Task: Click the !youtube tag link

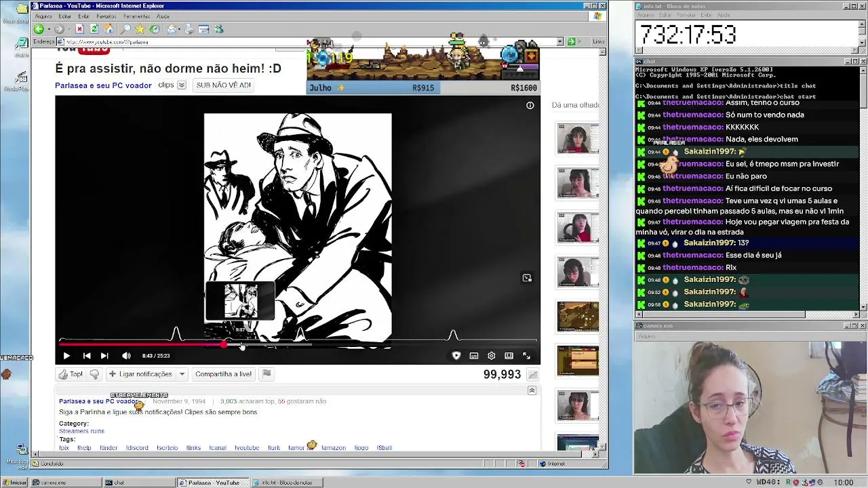Action: (x=247, y=448)
